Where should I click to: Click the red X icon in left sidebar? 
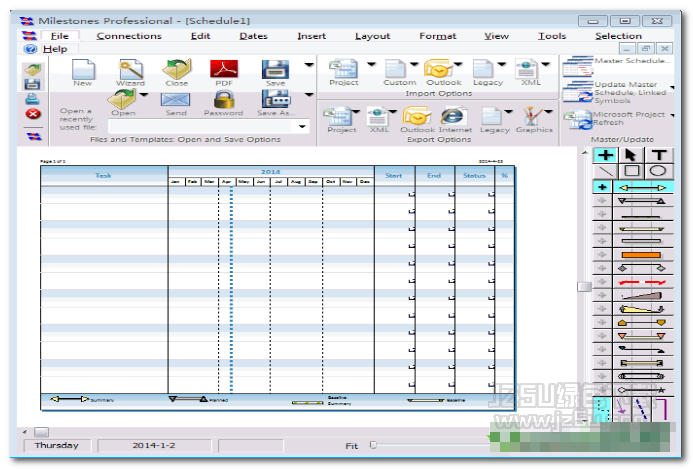pyautogui.click(x=33, y=114)
